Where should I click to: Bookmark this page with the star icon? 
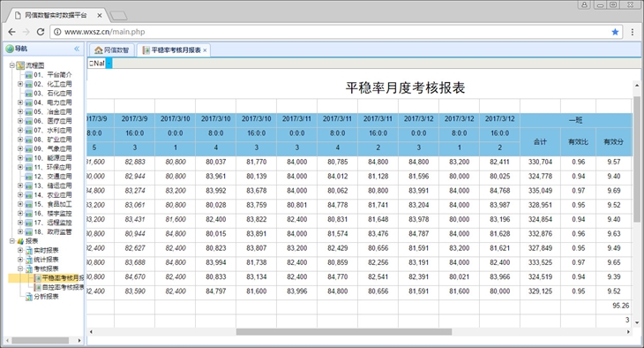[615, 32]
